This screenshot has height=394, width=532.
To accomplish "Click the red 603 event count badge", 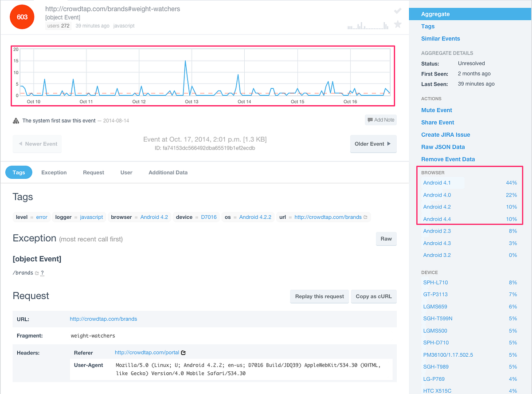I will click(x=22, y=17).
